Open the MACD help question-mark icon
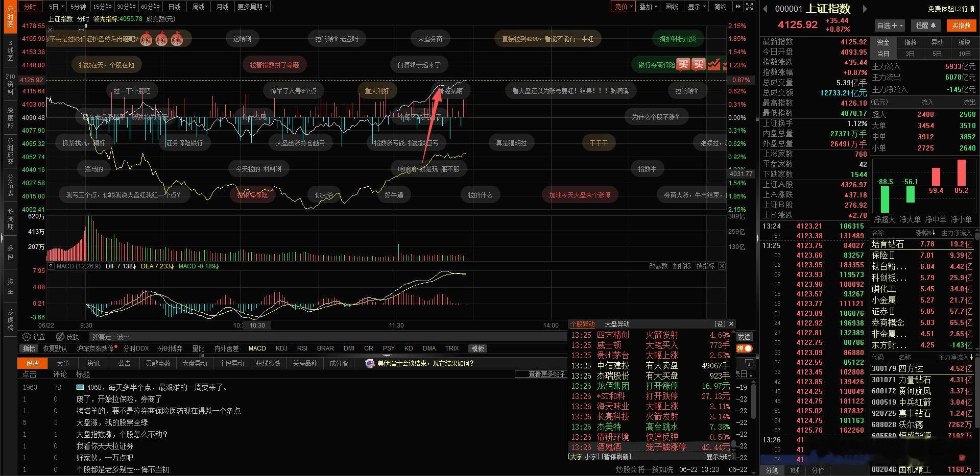 tap(51, 266)
